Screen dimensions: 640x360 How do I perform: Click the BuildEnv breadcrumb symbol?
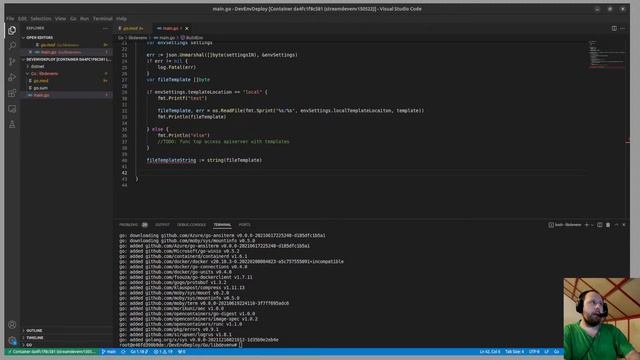pos(192,38)
